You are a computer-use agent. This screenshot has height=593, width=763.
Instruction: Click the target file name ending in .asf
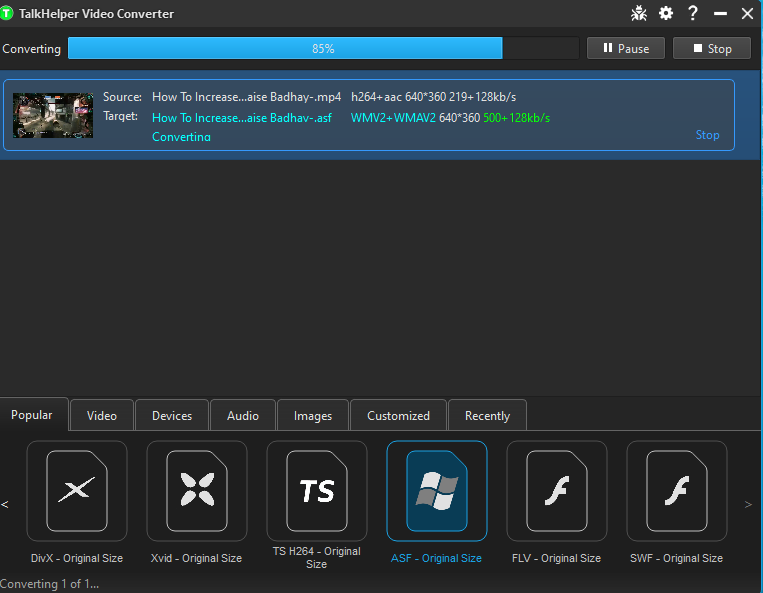point(242,118)
